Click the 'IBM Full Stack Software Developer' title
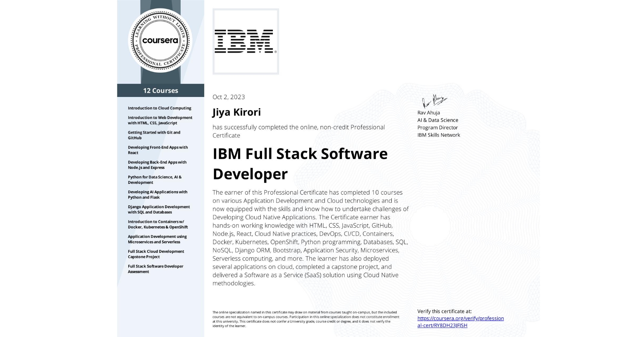644x337 pixels. 300,164
